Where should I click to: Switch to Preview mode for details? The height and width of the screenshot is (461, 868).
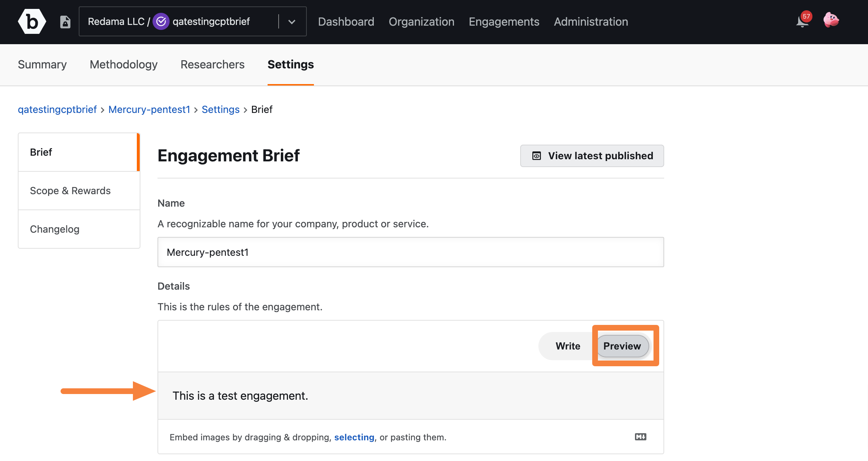tap(622, 346)
